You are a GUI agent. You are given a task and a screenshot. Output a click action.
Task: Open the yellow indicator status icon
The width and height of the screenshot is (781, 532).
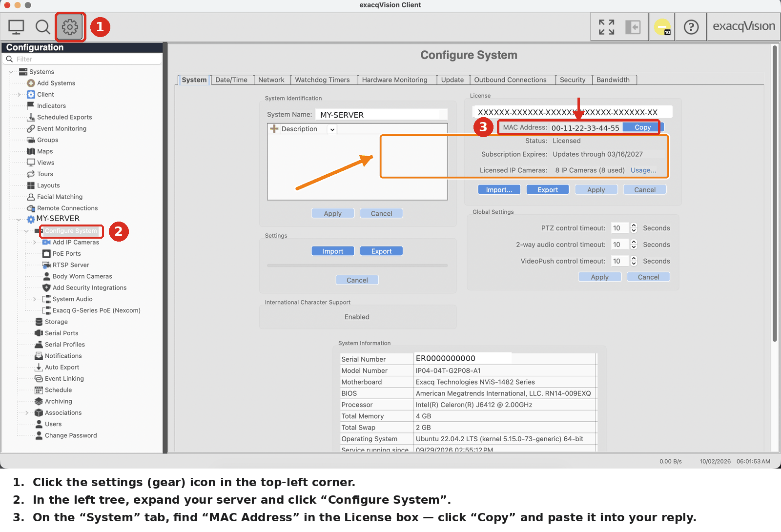coord(662,27)
